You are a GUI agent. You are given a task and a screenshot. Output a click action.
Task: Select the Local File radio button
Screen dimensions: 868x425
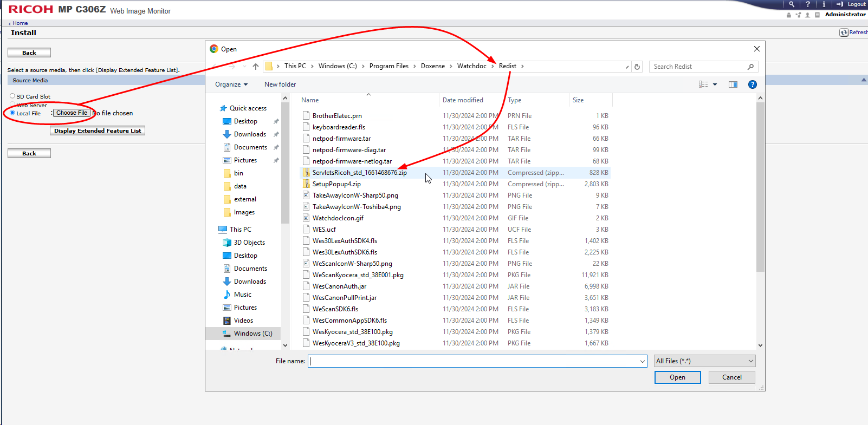[12, 113]
